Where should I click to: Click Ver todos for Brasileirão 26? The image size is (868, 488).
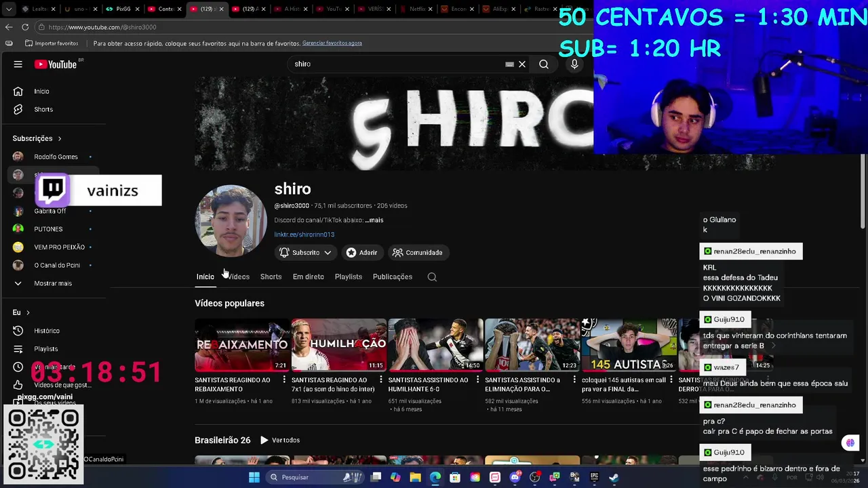(279, 441)
